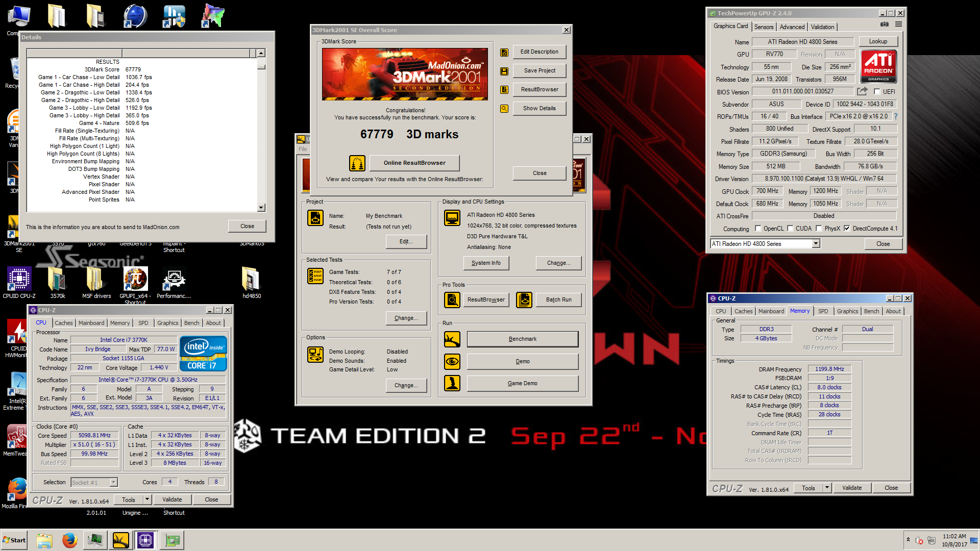This screenshot has height=551, width=980.
Task: Click the Display and CPU Settings monitor icon
Action: (x=452, y=218)
